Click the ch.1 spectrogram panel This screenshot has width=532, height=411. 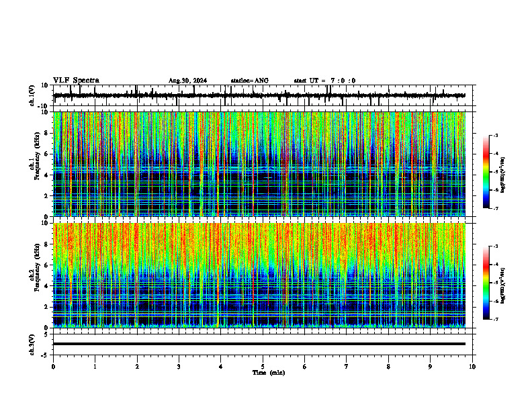(259, 164)
